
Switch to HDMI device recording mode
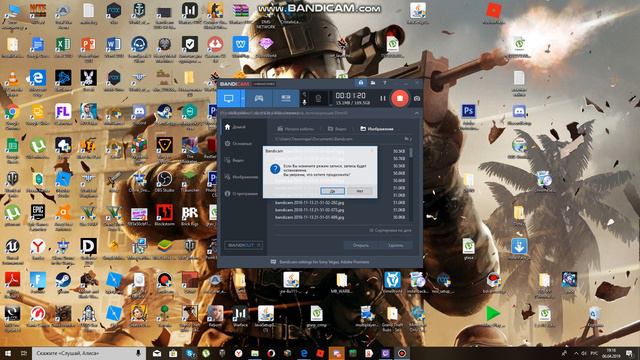[x=286, y=98]
